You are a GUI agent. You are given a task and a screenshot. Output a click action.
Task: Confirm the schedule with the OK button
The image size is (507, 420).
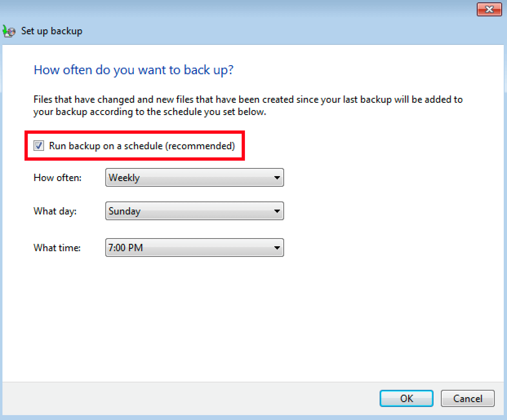tap(406, 398)
